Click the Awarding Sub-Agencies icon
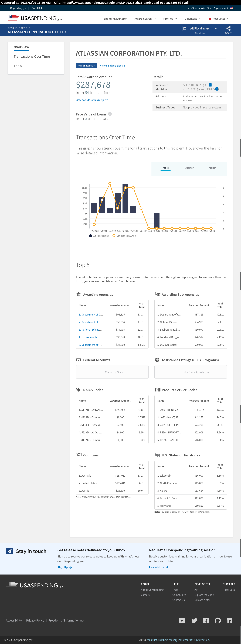This screenshot has width=241, height=644. (x=158, y=294)
